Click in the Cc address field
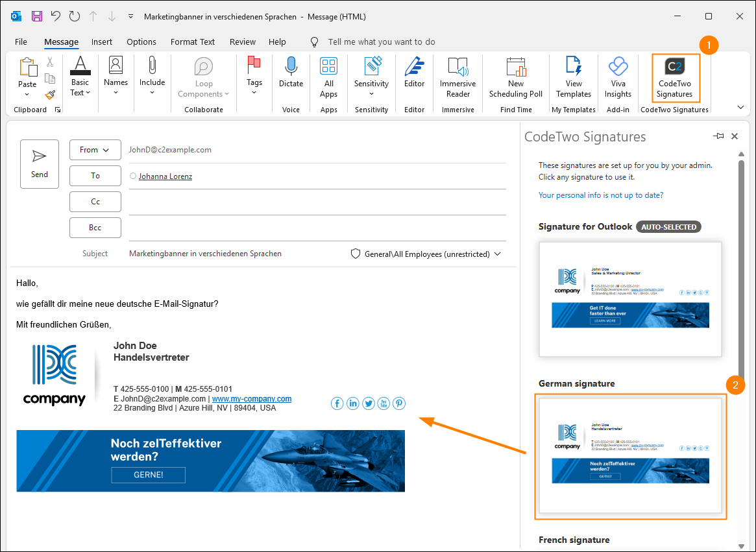Screen dimensions: 756x552 coord(317,202)
